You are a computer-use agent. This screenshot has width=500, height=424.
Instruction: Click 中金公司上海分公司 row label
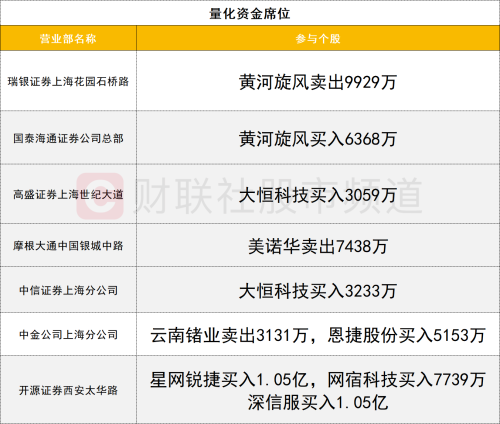(68, 335)
